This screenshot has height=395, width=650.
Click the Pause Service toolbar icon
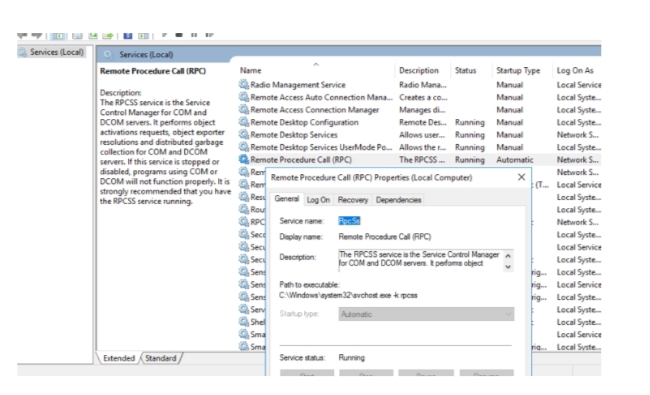pyautogui.click(x=194, y=35)
